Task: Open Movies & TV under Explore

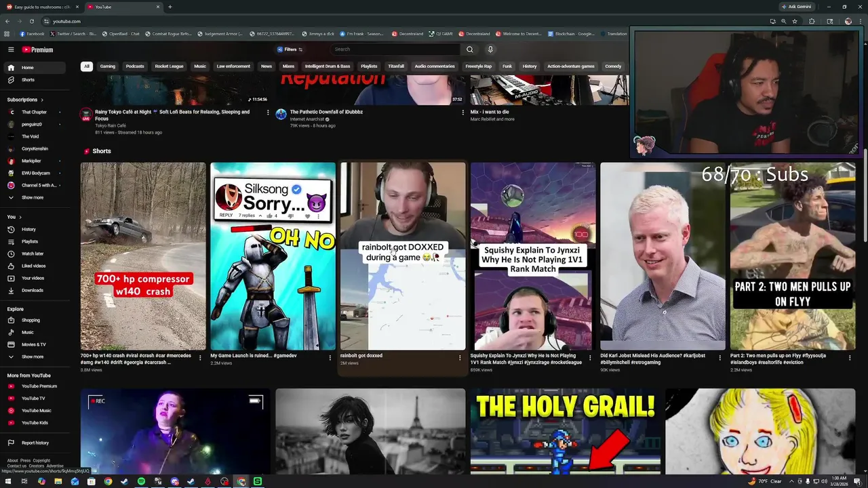Action: [35, 344]
